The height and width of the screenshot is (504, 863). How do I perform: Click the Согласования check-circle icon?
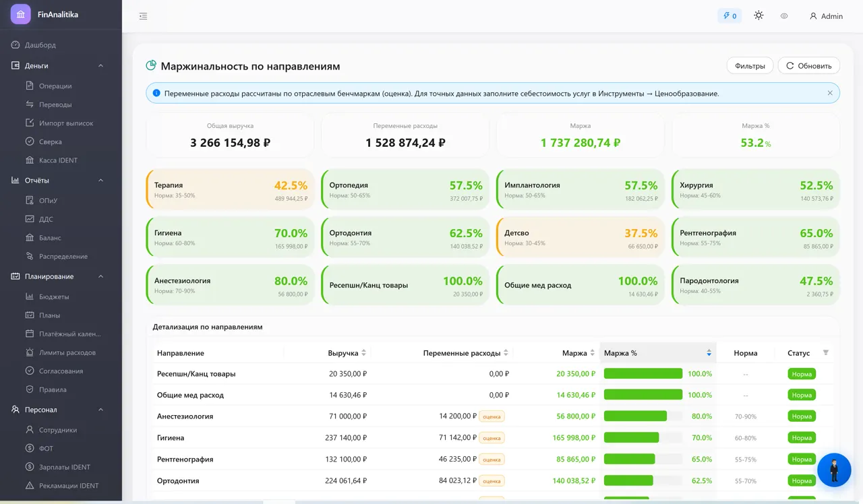(x=30, y=371)
